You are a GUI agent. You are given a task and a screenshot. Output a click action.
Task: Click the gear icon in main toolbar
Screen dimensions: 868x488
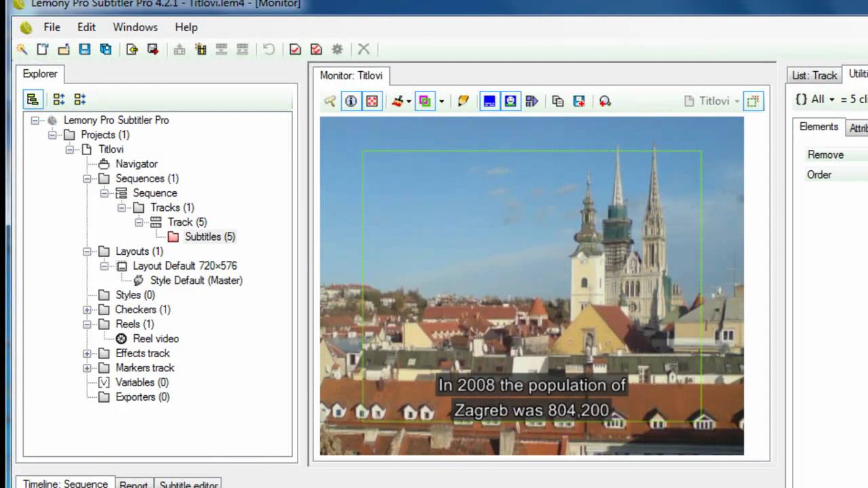click(337, 49)
